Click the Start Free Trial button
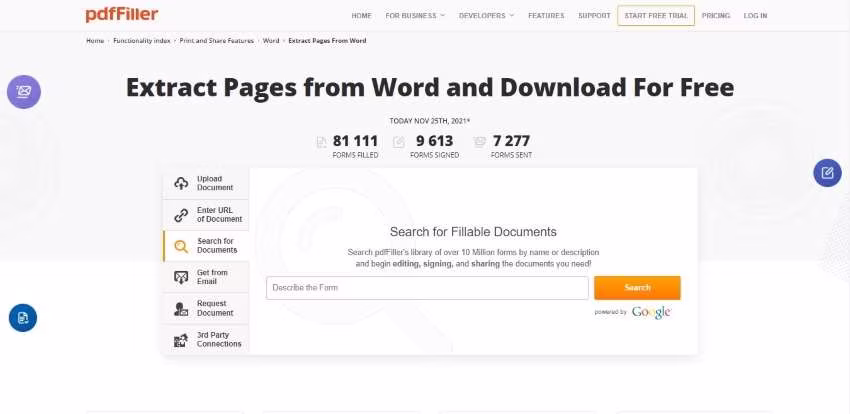 pyautogui.click(x=656, y=16)
